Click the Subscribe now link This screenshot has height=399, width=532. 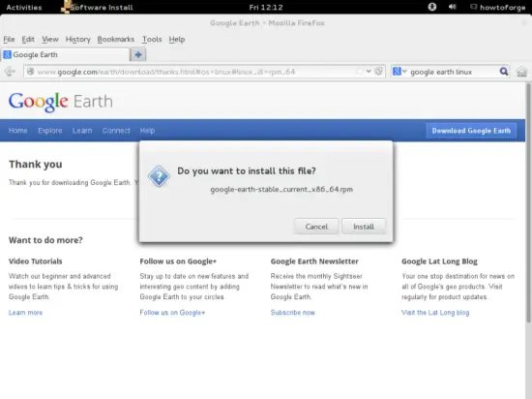click(292, 313)
